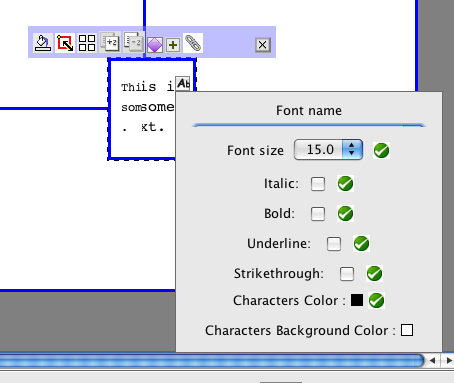This screenshot has width=454, height=383.
Task: Open the black Characters Color swatch
Action: pyautogui.click(x=357, y=300)
